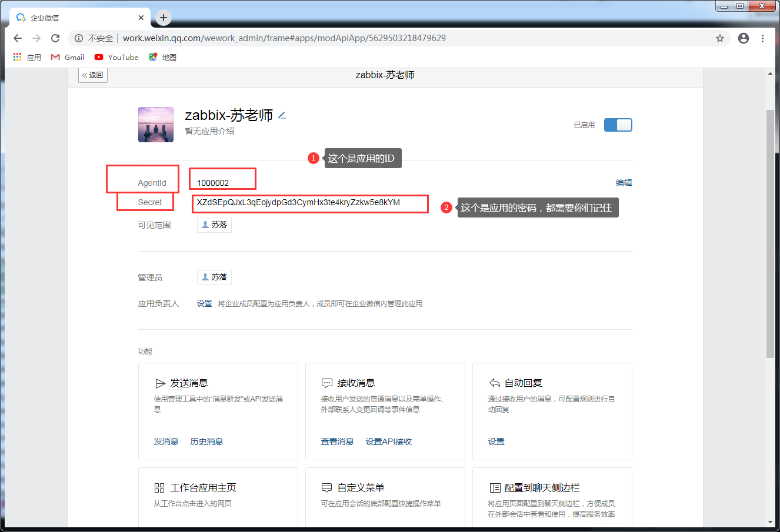This screenshot has width=780, height=532.
Task: Click the not-secure info icon in address bar
Action: (x=79, y=38)
